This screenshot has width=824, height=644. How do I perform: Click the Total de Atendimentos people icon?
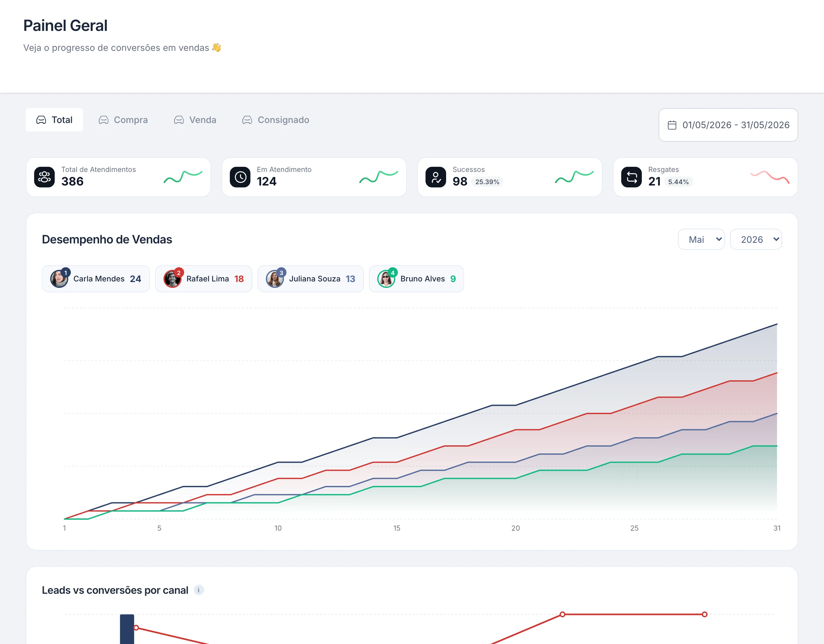click(x=44, y=177)
